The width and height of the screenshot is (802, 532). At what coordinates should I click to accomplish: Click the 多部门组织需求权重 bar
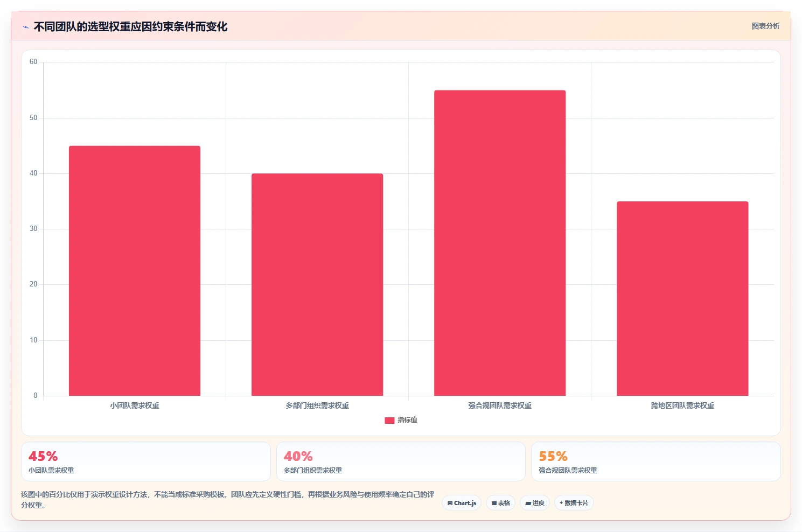tap(317, 285)
